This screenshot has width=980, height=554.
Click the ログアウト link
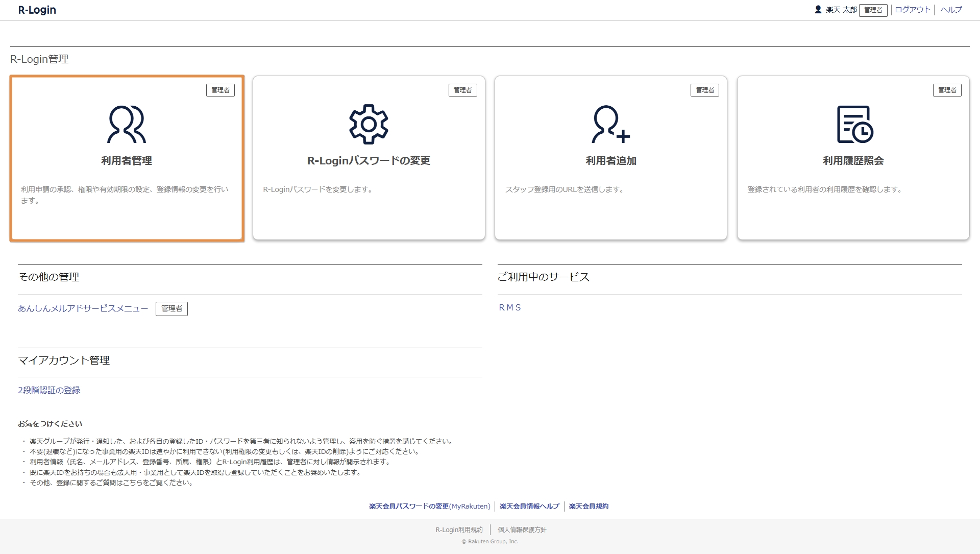tap(913, 10)
